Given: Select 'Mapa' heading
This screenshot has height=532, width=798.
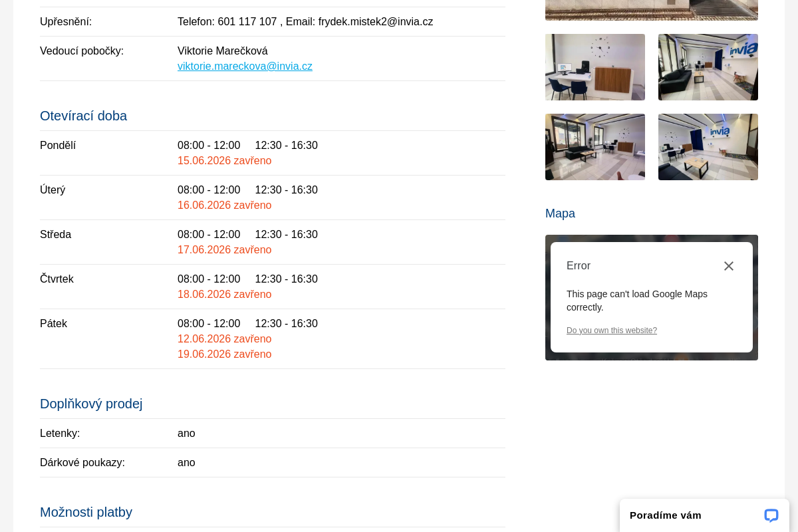Looking at the screenshot, I should (560, 213).
